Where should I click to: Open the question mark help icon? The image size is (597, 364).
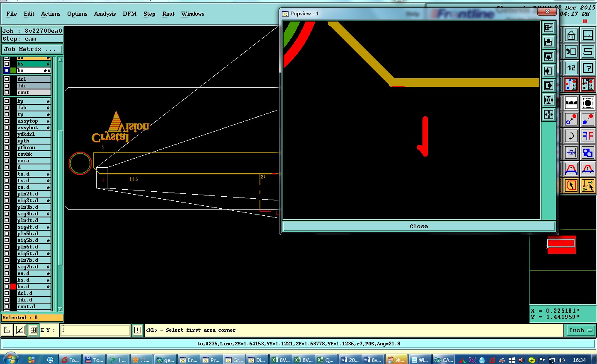(587, 68)
